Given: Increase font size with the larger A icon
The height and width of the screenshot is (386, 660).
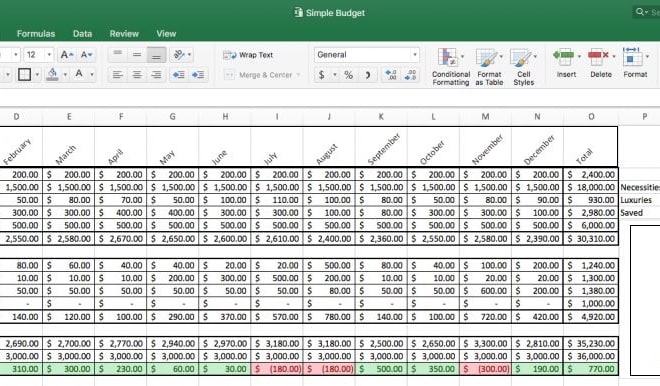Looking at the screenshot, I should (67, 55).
